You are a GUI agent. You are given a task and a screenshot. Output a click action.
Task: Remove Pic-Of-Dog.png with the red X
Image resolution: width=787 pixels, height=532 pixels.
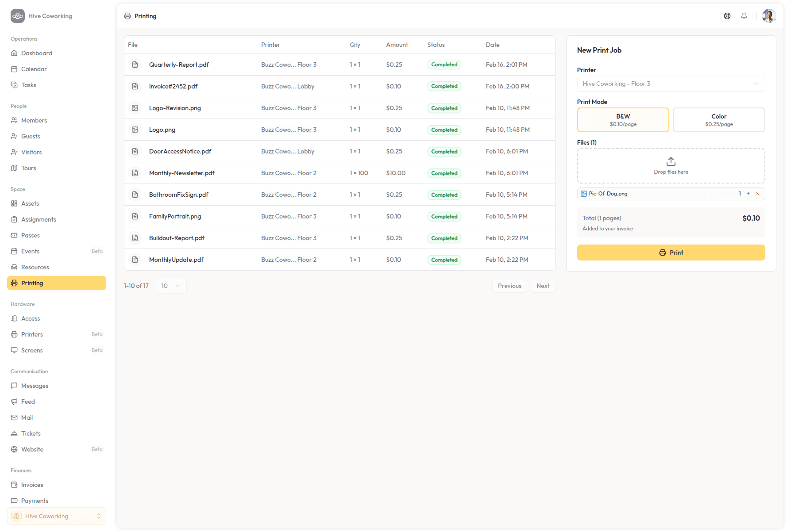point(758,194)
